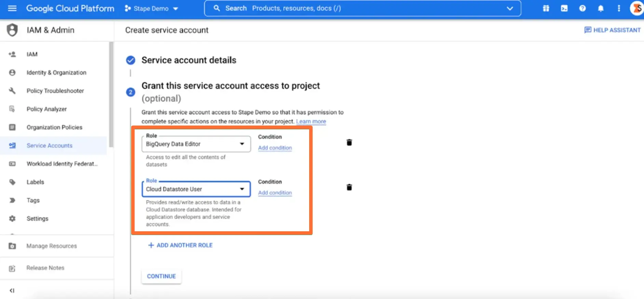Click the Release Notes clipboard icon
This screenshot has width=644, height=299.
[x=12, y=268]
